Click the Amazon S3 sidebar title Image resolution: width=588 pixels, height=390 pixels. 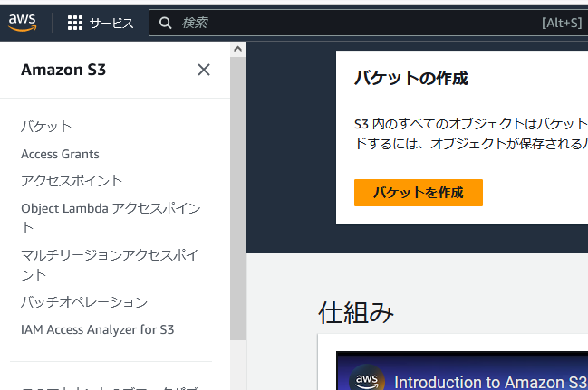pos(63,70)
